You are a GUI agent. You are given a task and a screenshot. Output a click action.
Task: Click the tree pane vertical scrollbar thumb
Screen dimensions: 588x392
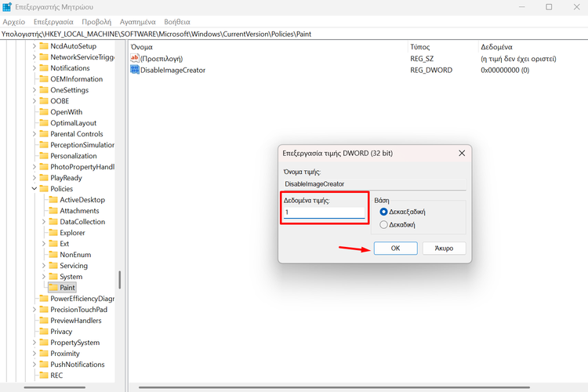(120, 279)
